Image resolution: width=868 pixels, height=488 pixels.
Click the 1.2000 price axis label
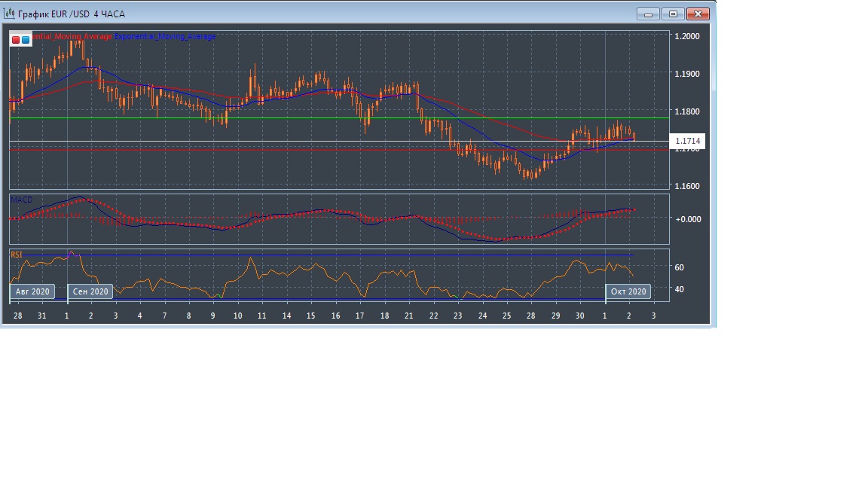point(687,36)
